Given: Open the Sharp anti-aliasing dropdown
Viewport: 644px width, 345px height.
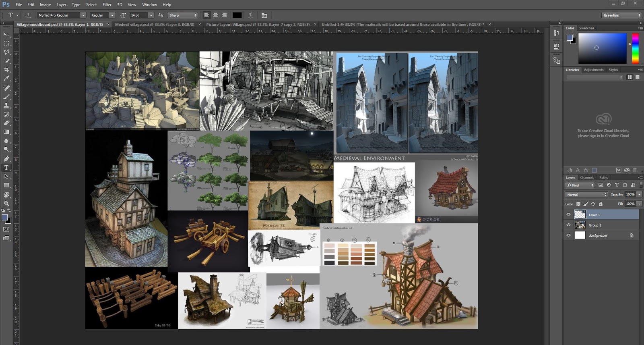Looking at the screenshot, I should 183,15.
